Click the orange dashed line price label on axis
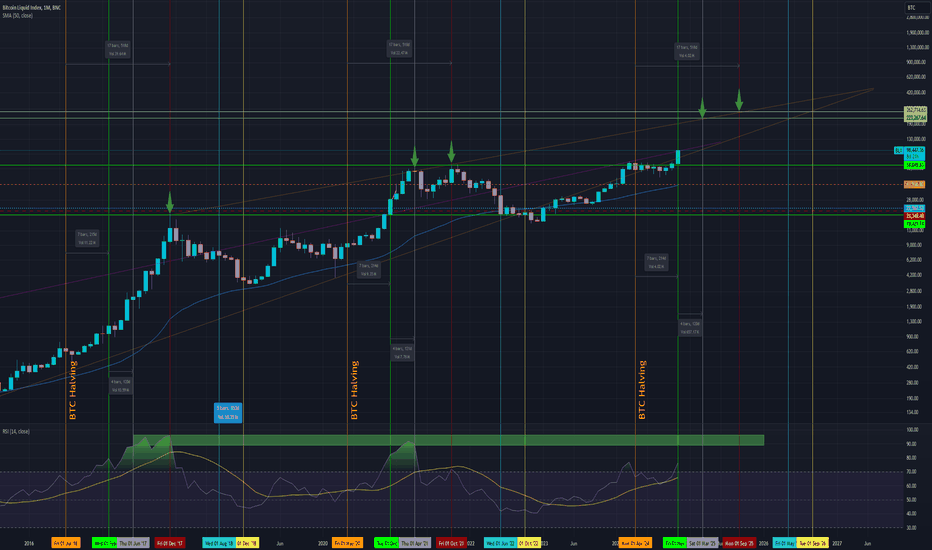The height and width of the screenshot is (550, 932). tap(915, 184)
